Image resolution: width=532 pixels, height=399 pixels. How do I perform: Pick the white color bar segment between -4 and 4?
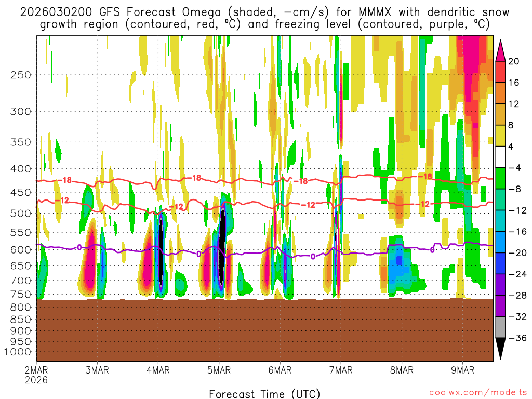(501, 157)
